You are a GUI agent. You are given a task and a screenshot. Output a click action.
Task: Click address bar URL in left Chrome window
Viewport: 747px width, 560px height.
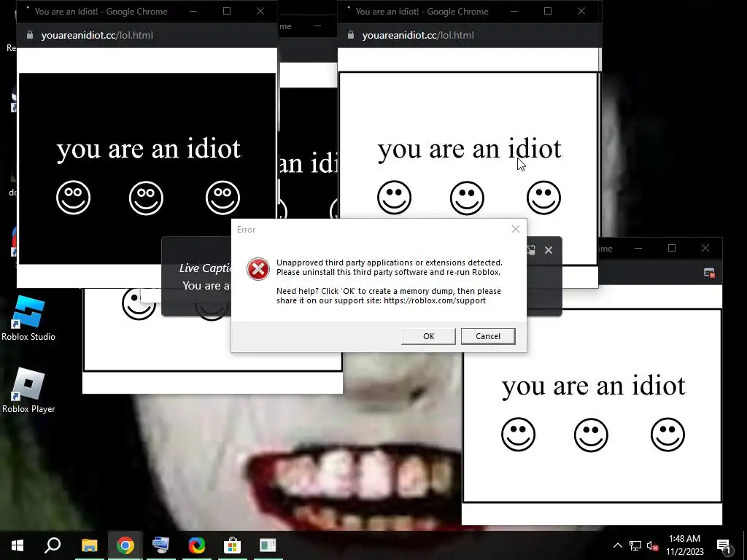97,35
